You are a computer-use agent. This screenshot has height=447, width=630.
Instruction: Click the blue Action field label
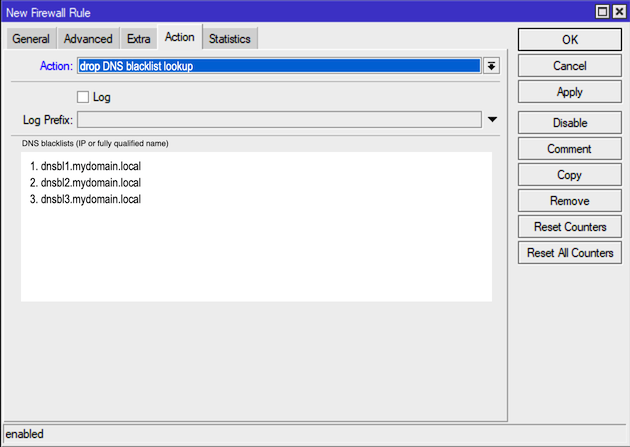tap(56, 66)
